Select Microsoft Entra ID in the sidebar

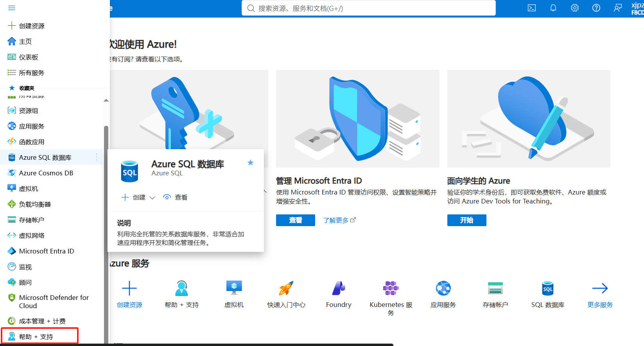click(51, 251)
